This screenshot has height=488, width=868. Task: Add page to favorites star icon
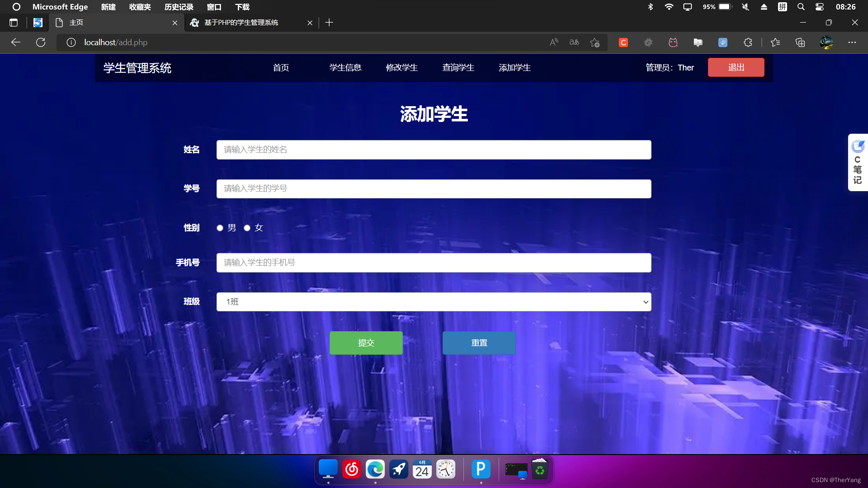tap(595, 42)
